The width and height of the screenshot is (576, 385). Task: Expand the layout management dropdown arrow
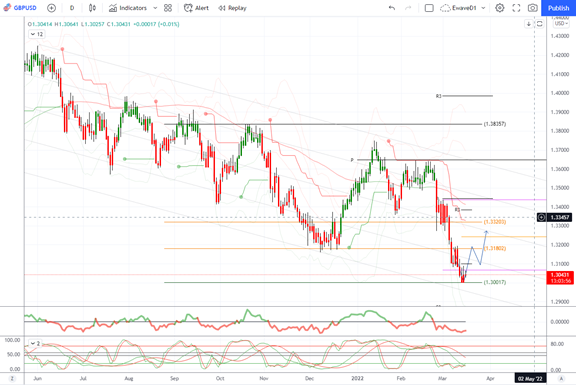[483, 8]
